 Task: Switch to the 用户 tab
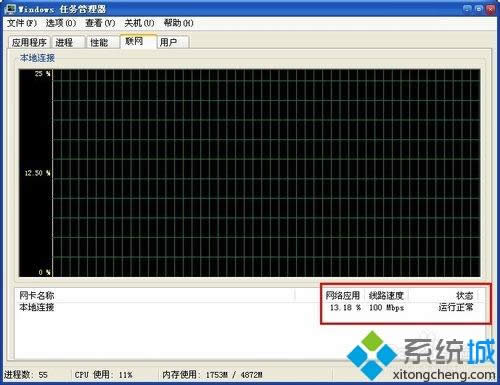[173, 43]
